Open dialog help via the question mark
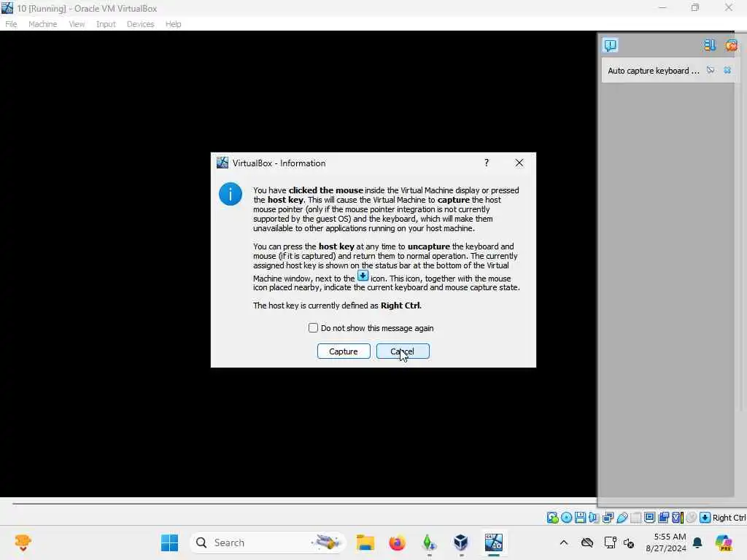747x560 pixels. pyautogui.click(x=487, y=163)
